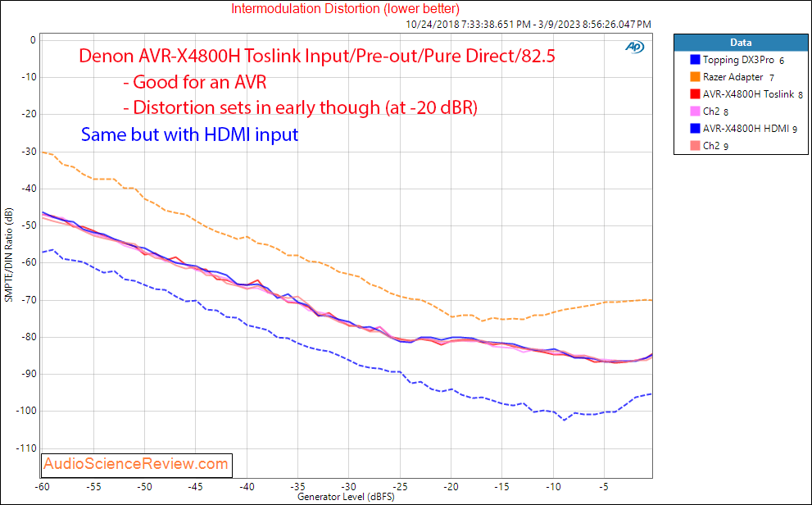The height and width of the screenshot is (505, 812).
Task: Click the 0 tick label on the vertical axis
Action: tap(33, 40)
